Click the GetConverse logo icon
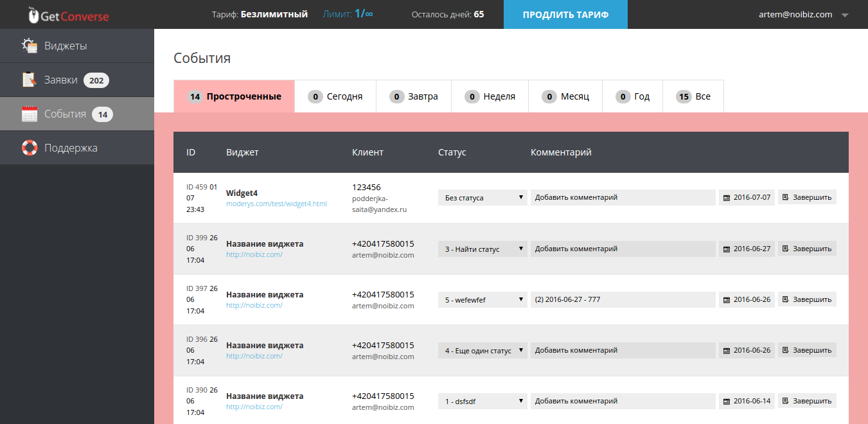 33,15
